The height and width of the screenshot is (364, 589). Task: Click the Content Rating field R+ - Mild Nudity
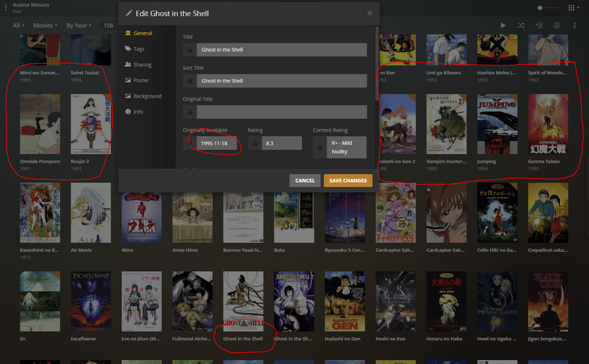pyautogui.click(x=347, y=147)
